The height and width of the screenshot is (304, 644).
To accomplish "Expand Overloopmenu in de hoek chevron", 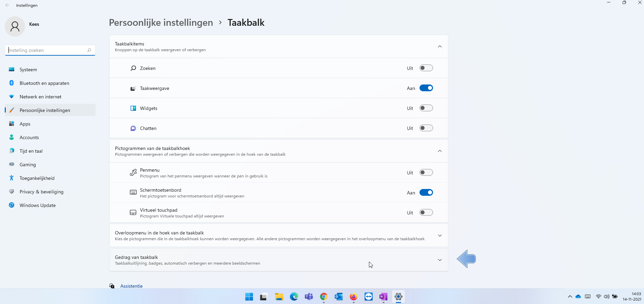I will [x=440, y=235].
